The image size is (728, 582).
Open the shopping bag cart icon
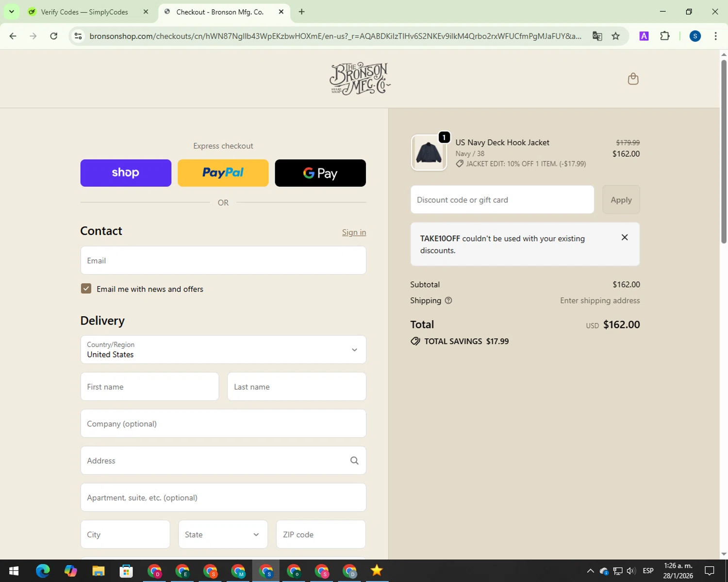click(x=633, y=79)
